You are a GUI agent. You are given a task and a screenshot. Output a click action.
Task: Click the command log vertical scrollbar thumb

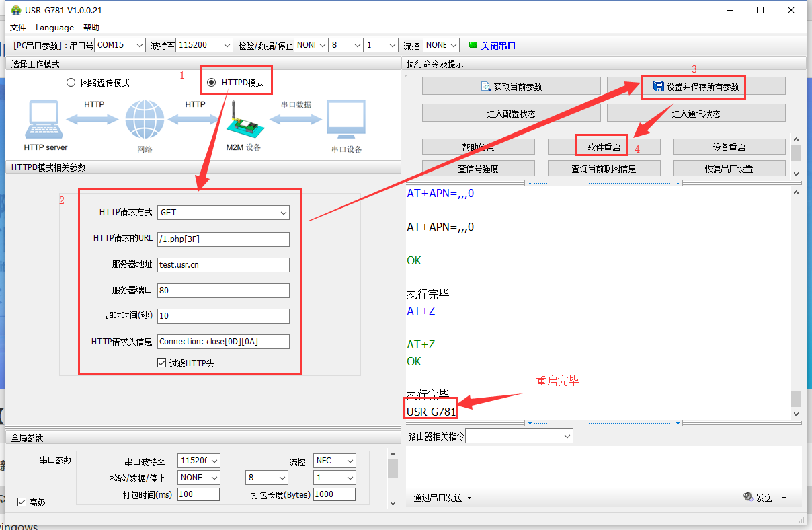[x=796, y=399]
